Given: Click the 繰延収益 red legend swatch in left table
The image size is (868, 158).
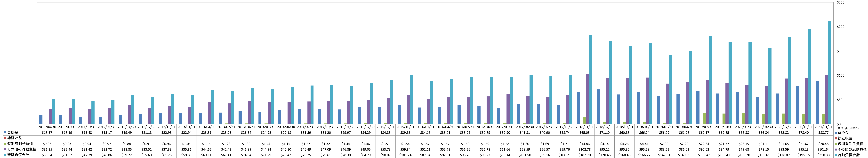Looking at the screenshot, I should 5,138.
